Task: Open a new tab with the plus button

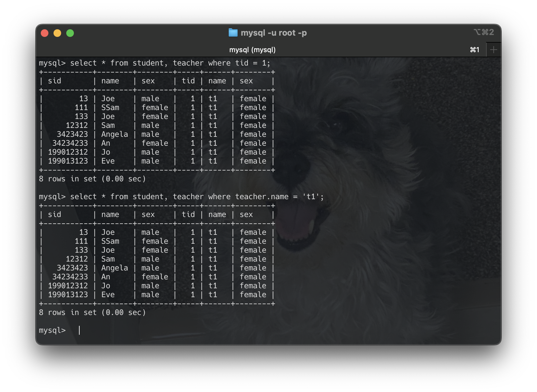Action: pos(493,49)
